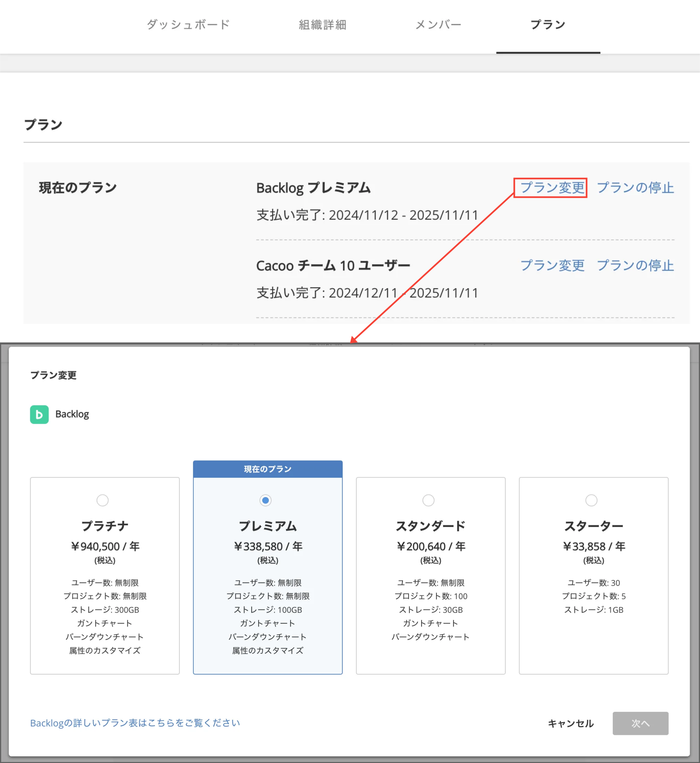Screen dimensions: 700x763
Task: Go to the メンバー tab
Action: pyautogui.click(x=438, y=25)
